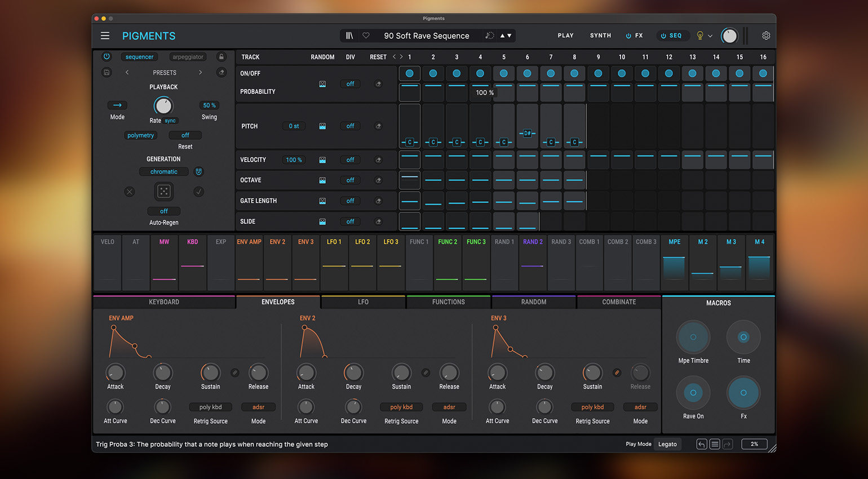Open the ENV AMP Mode adsr dropdown

258,407
